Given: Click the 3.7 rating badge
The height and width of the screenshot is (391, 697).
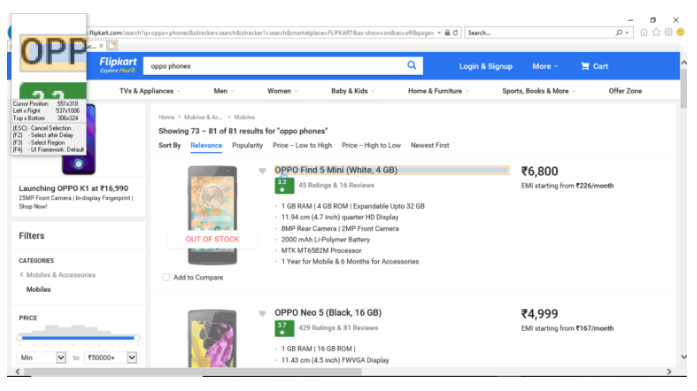Looking at the screenshot, I should tap(284, 328).
